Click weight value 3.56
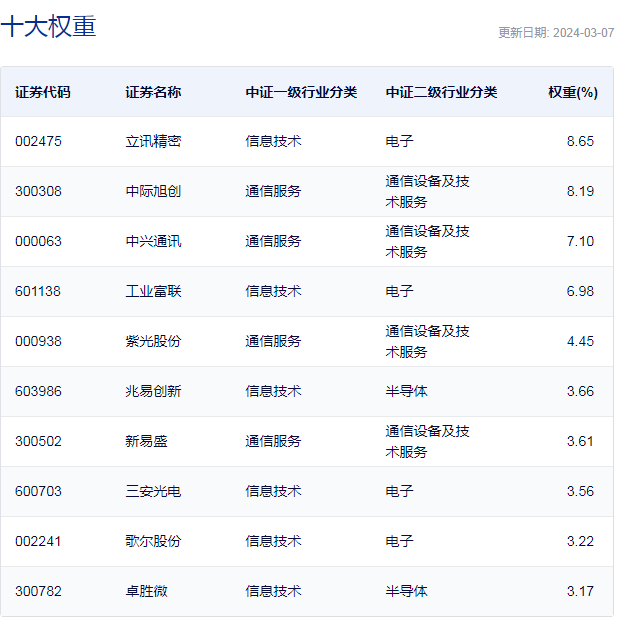This screenshot has height=625, width=618. (580, 491)
